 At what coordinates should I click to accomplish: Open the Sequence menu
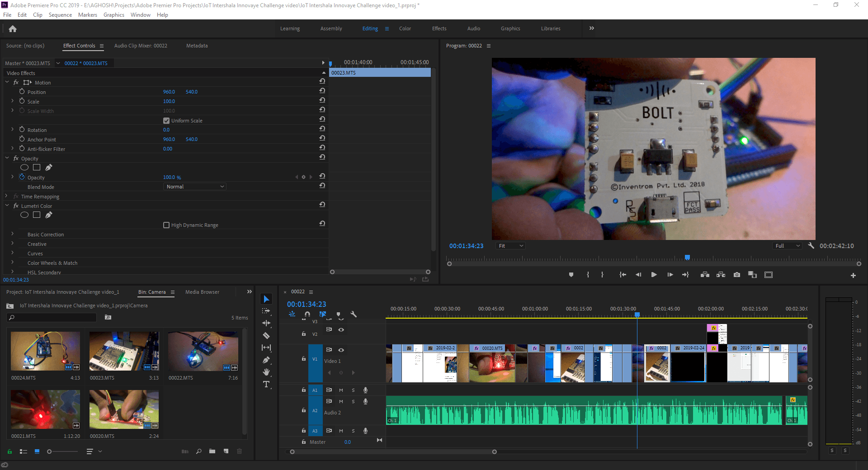(60, 14)
